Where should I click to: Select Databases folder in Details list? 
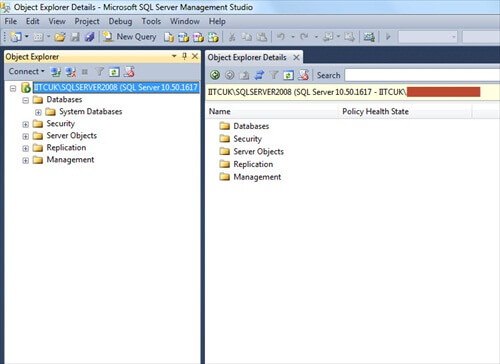click(251, 126)
